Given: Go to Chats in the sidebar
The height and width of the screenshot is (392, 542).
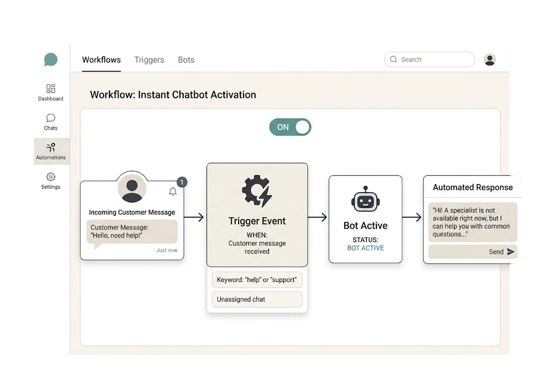Looking at the screenshot, I should click(x=50, y=122).
